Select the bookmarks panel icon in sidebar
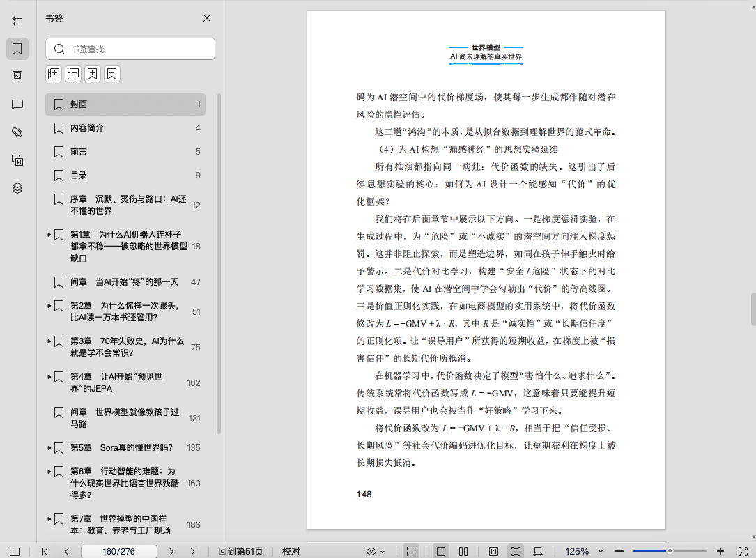This screenshot has height=558, width=756. [x=17, y=49]
